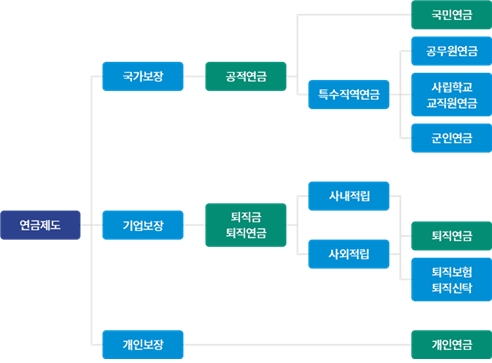
Task: Click the green 국민연금 box
Action: click(x=452, y=15)
